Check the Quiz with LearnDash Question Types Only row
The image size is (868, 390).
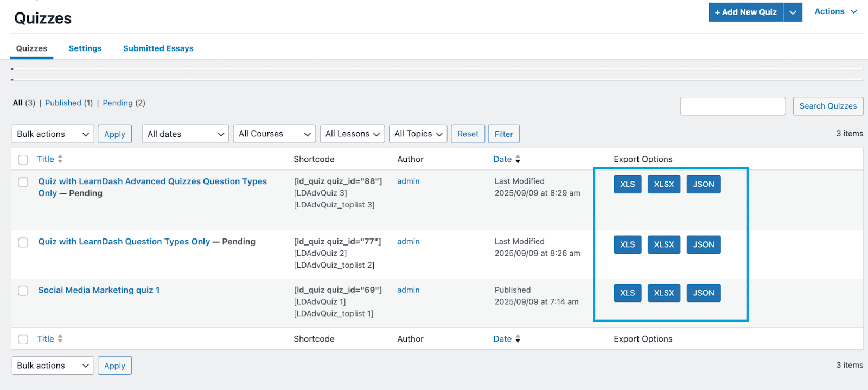[x=23, y=242]
